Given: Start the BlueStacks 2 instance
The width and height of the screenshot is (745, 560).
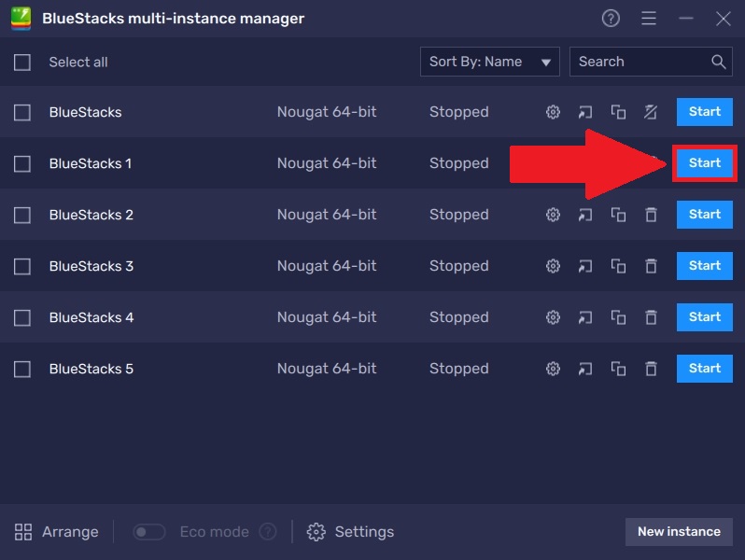Looking at the screenshot, I should [705, 215].
